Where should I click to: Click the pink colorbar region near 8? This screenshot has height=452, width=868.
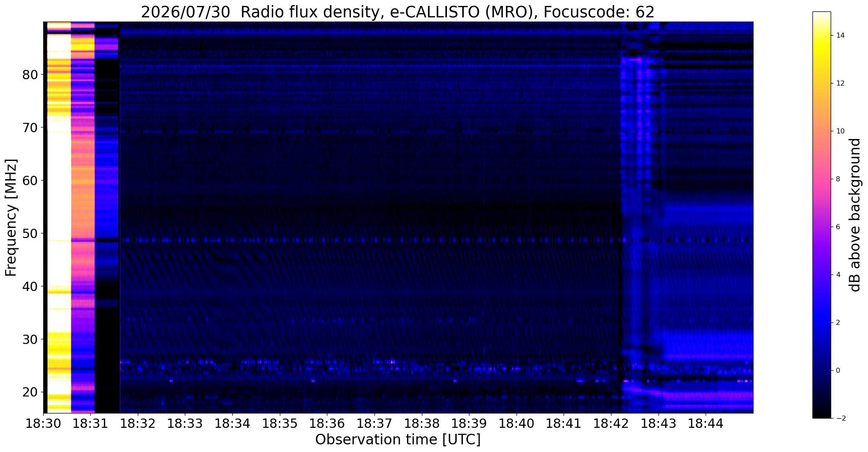coord(821,179)
